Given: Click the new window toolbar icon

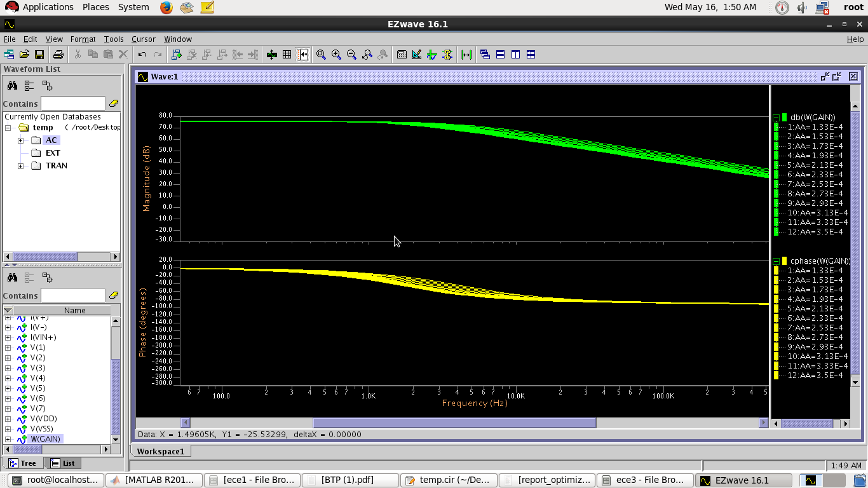Looking at the screenshot, I should [9, 55].
